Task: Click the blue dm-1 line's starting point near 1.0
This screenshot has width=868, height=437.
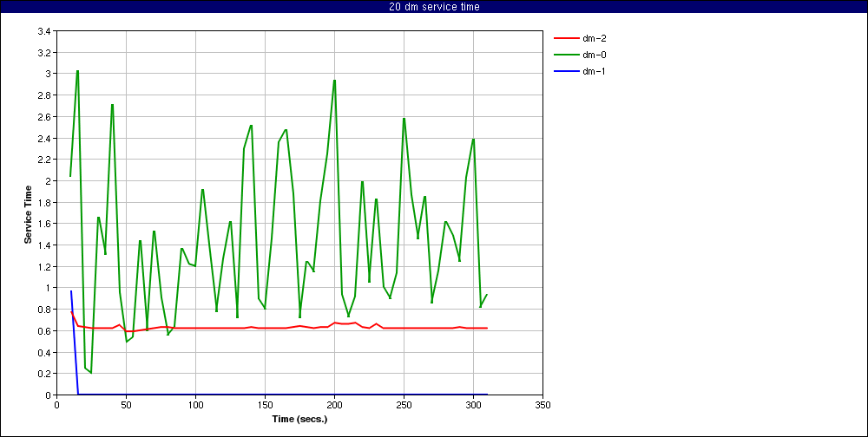Action: click(x=71, y=291)
